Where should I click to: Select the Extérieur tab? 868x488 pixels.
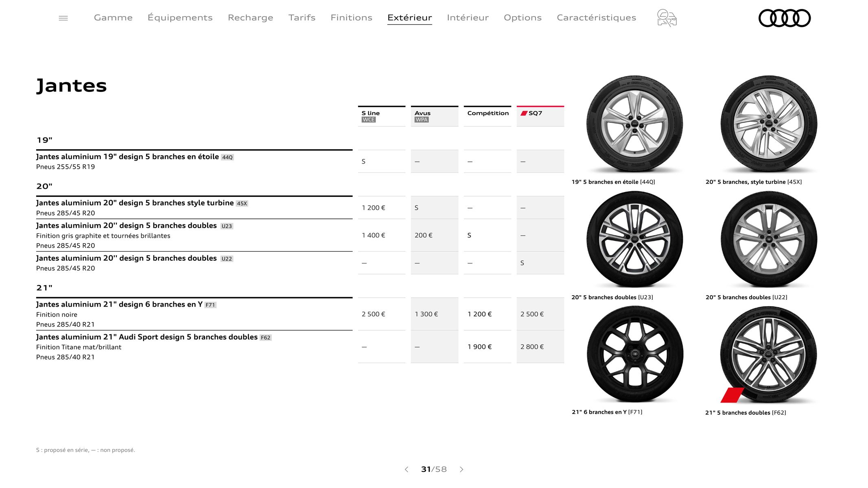409,17
